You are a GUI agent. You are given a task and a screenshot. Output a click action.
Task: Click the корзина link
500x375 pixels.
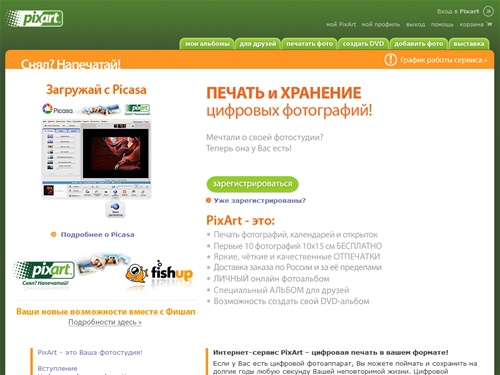tap(471, 24)
